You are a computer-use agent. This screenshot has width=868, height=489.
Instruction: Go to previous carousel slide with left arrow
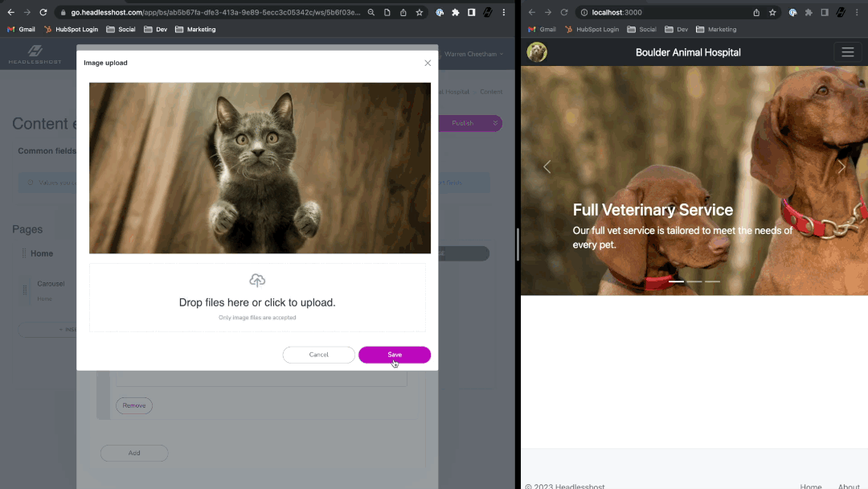coord(547,166)
